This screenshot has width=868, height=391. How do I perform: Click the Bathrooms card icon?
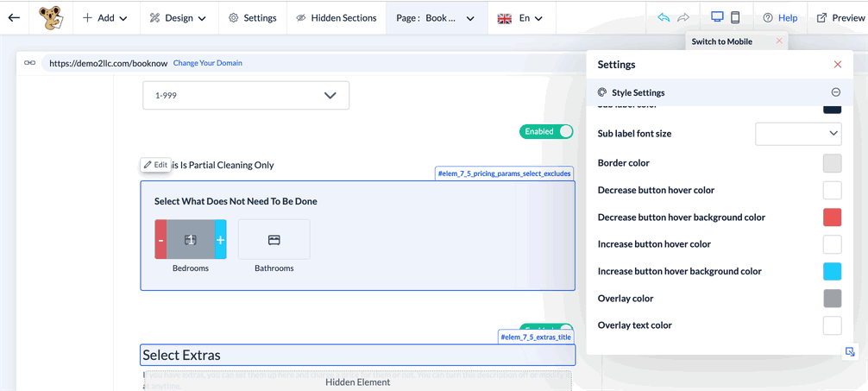coord(274,240)
